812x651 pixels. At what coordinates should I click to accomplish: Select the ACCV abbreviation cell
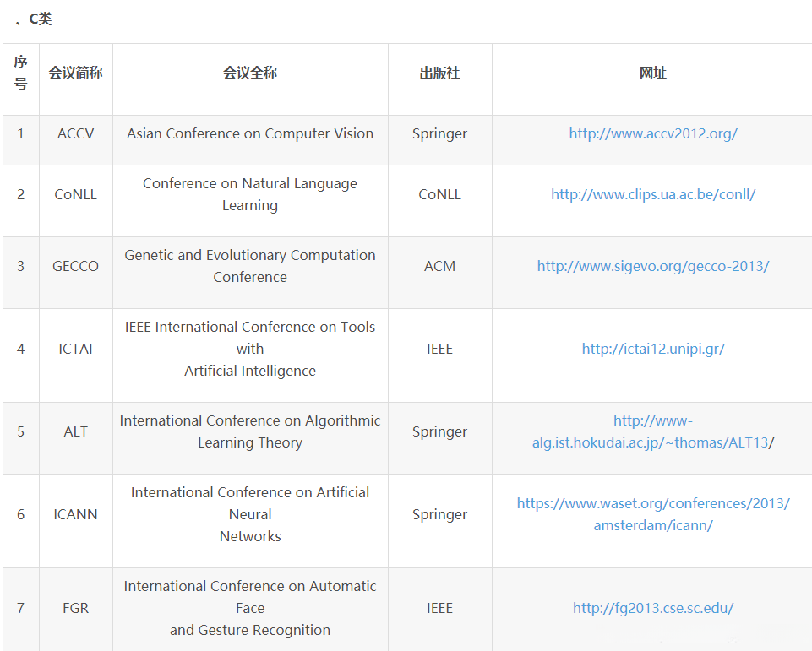(x=75, y=133)
